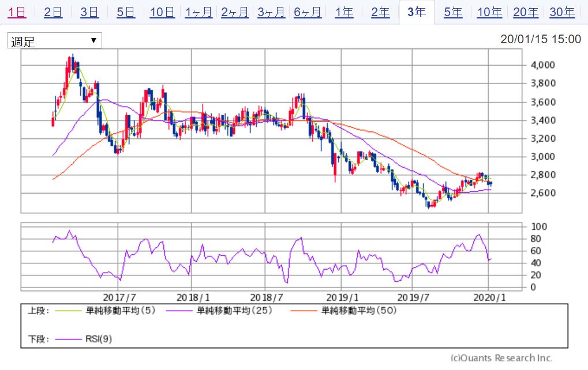The image size is (588, 370).
Task: Click the 3,600 price axis label
Action: 542,102
